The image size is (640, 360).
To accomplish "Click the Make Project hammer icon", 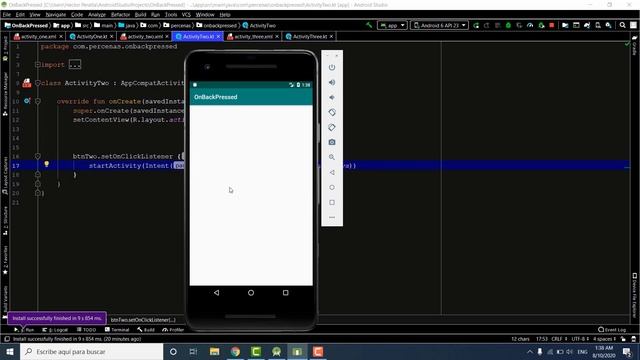I will [x=369, y=25].
